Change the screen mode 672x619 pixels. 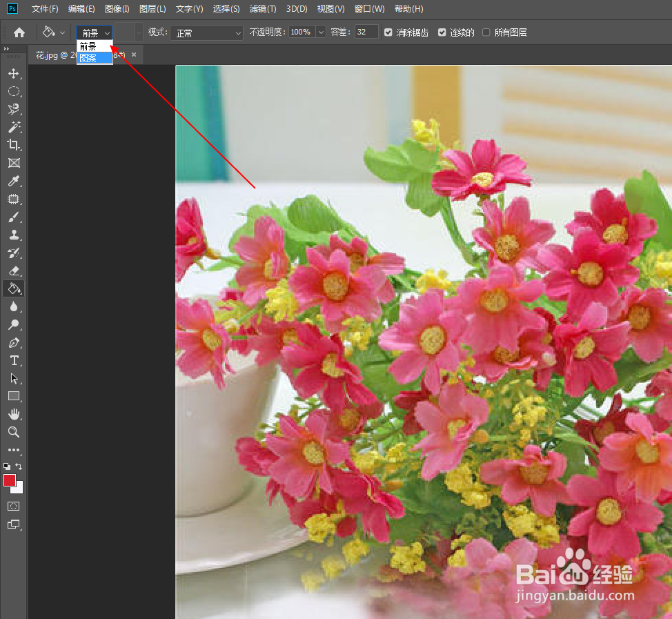[14, 524]
